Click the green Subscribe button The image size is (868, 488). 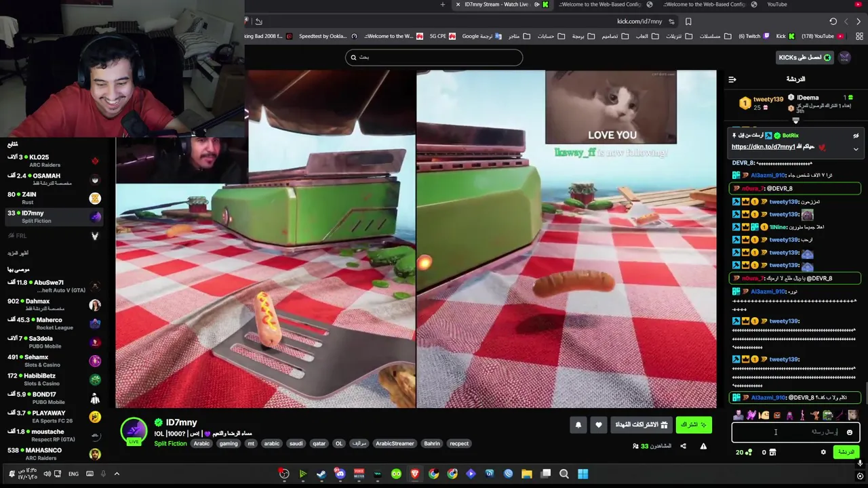pos(694,425)
